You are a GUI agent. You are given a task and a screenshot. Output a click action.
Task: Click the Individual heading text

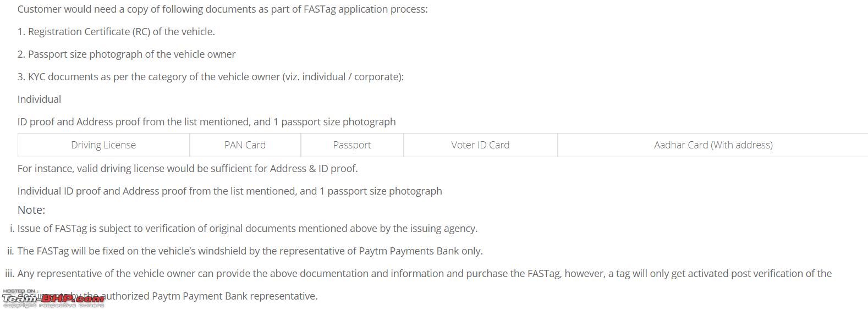point(39,99)
